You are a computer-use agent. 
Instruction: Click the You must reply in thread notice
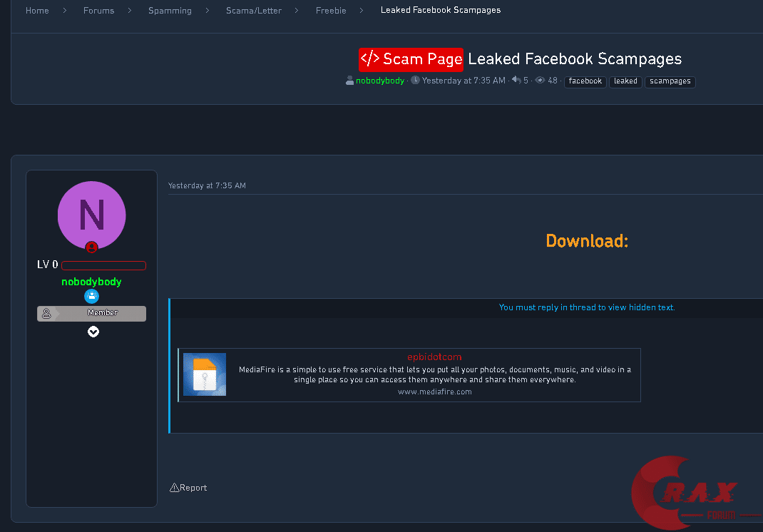[587, 307]
